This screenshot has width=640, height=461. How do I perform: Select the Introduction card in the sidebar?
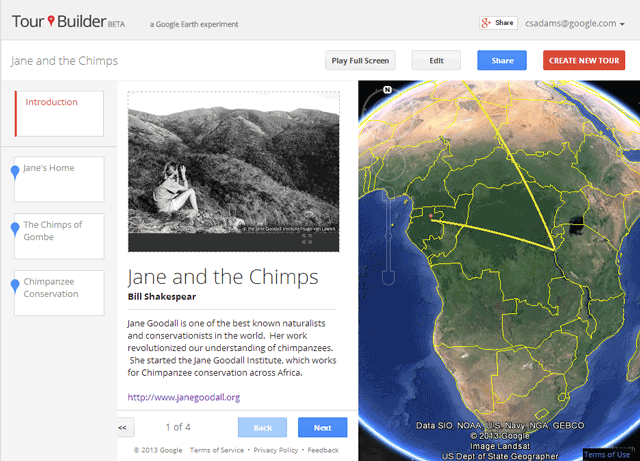[x=59, y=114]
